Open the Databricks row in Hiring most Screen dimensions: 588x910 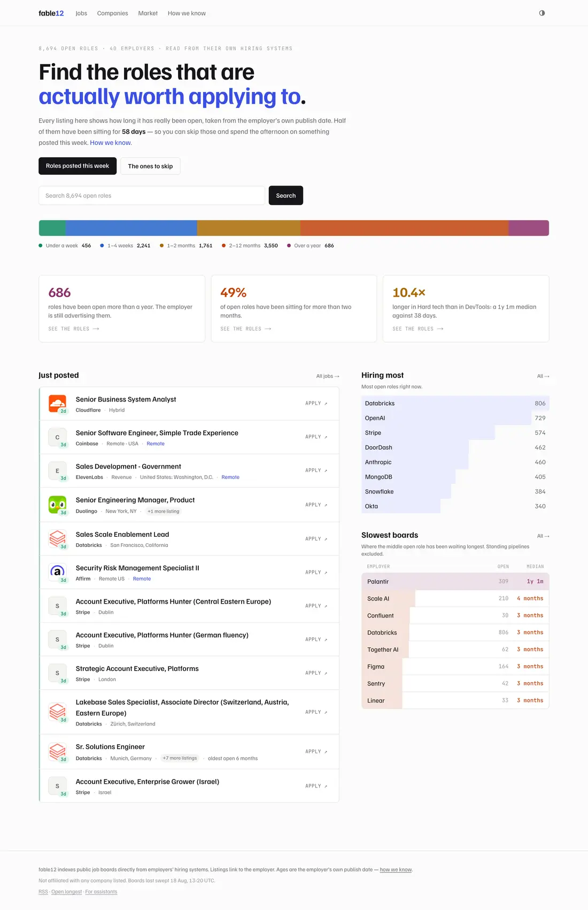(x=455, y=404)
